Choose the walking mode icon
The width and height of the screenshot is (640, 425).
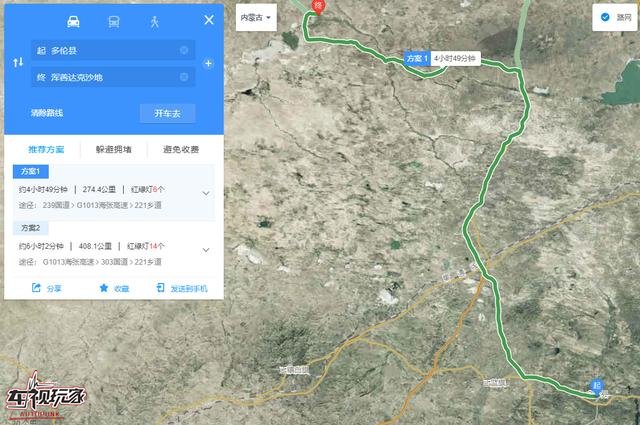point(154,22)
